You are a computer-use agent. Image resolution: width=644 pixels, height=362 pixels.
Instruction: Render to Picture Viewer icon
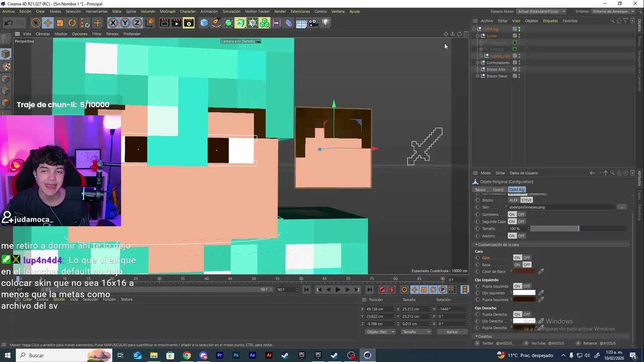[177, 23]
